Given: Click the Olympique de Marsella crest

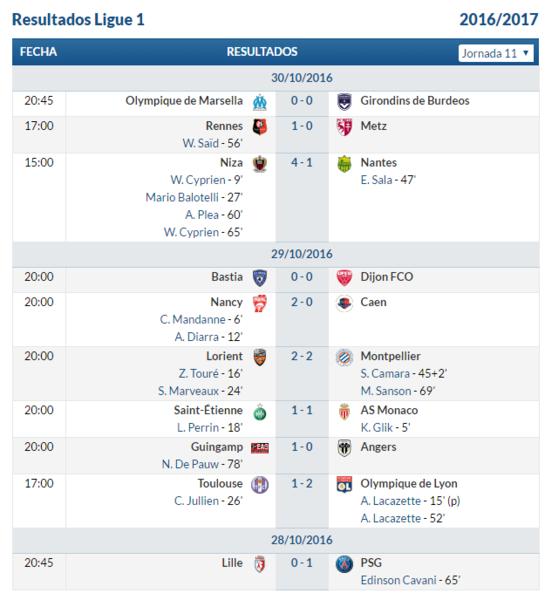Looking at the screenshot, I should click(x=260, y=102).
